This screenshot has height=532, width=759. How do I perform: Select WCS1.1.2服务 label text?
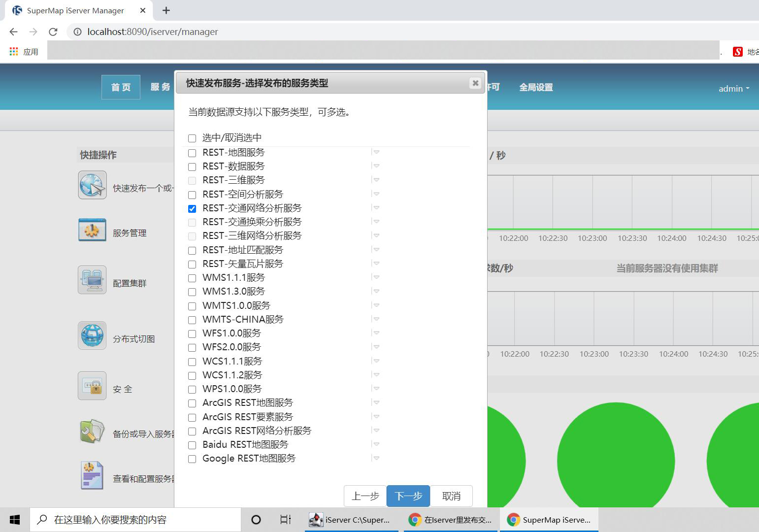point(232,375)
